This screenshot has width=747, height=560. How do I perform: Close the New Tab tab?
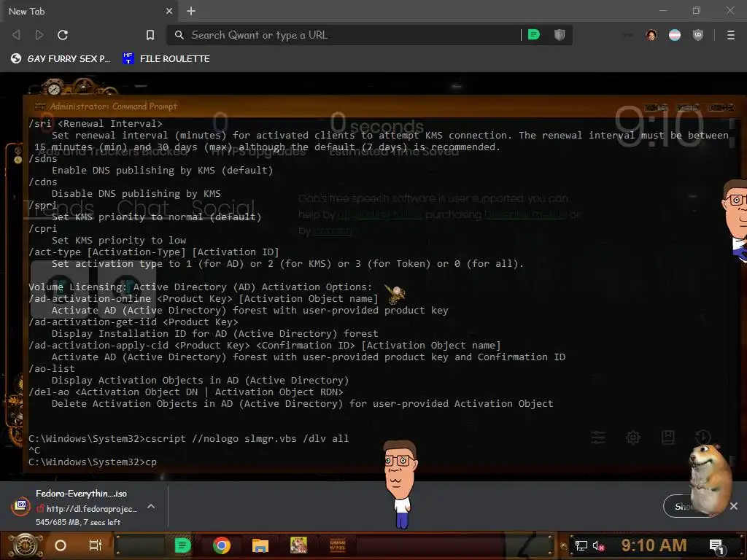(169, 11)
